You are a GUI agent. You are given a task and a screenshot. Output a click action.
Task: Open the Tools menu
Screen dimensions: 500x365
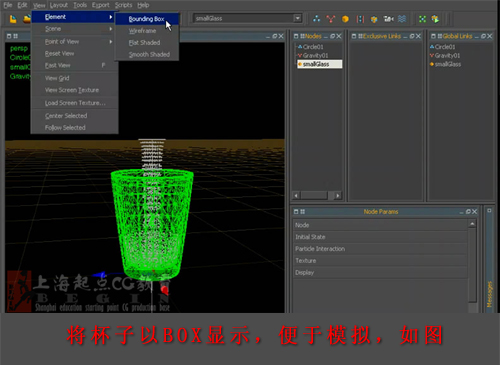(80, 5)
